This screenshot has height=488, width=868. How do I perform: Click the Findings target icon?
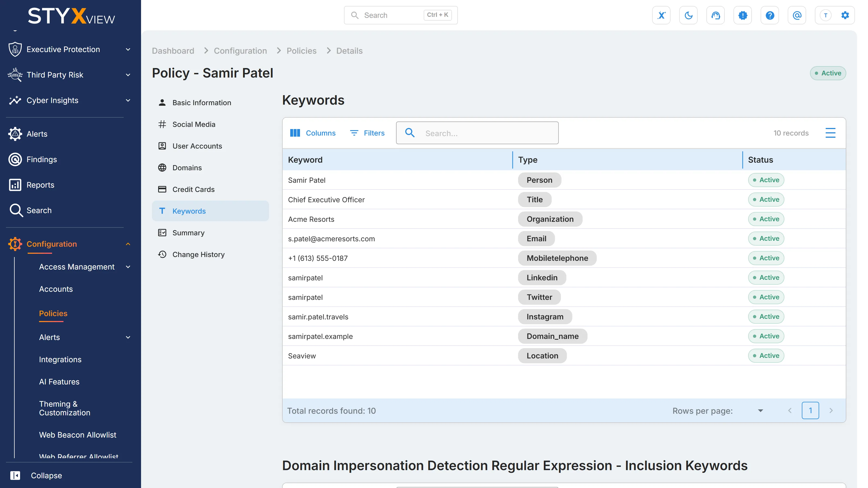pos(15,159)
